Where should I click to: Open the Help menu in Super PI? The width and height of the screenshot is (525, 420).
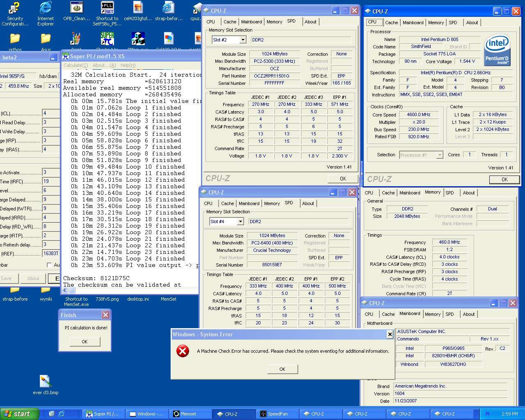(128, 65)
